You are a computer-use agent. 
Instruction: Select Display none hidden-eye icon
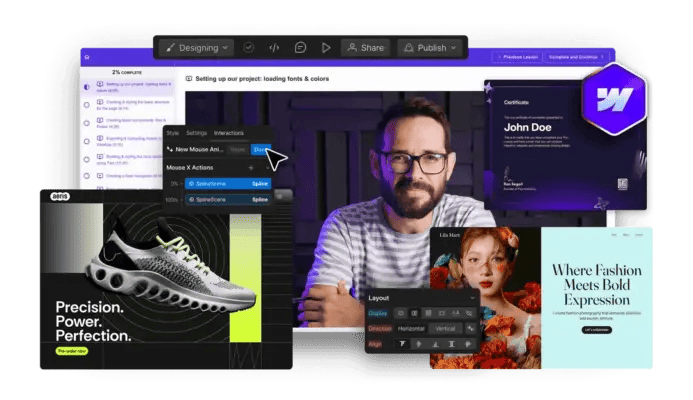pos(469,313)
